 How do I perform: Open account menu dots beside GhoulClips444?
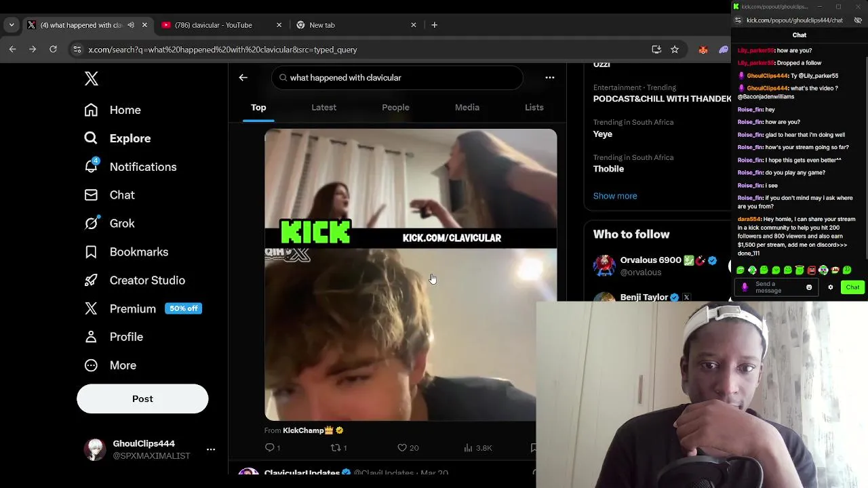click(211, 449)
